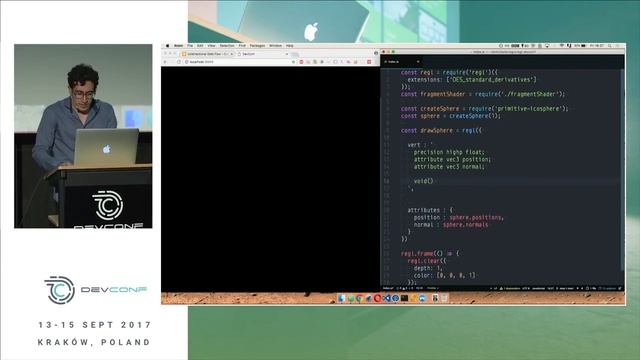This screenshot has width=640, height=360.
Task: Switch to the DevConf browser tab
Action: click(261, 54)
